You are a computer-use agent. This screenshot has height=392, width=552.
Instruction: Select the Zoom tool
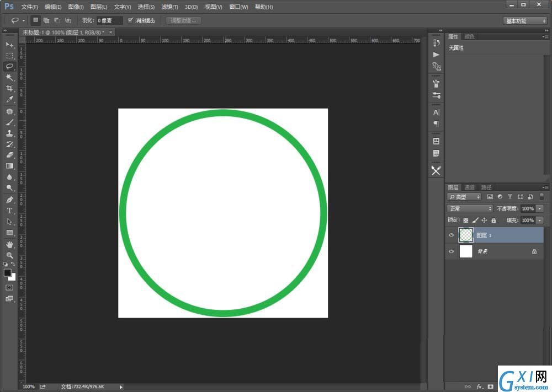[9, 255]
